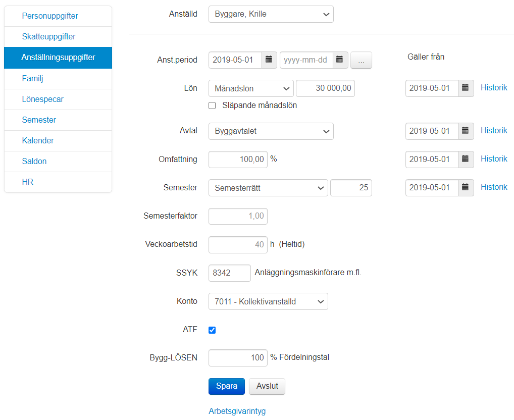
Task: Open Semester section in sidebar
Action: point(58,120)
